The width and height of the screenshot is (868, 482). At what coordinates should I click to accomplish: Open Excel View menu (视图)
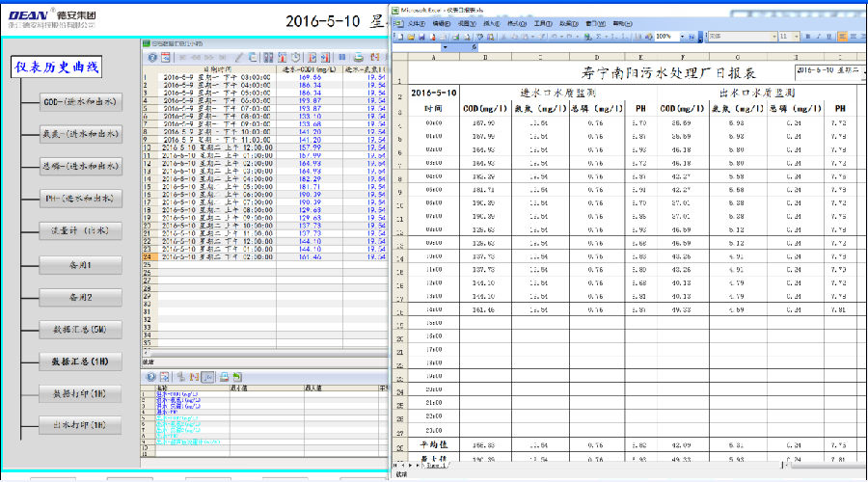pyautogui.click(x=467, y=23)
